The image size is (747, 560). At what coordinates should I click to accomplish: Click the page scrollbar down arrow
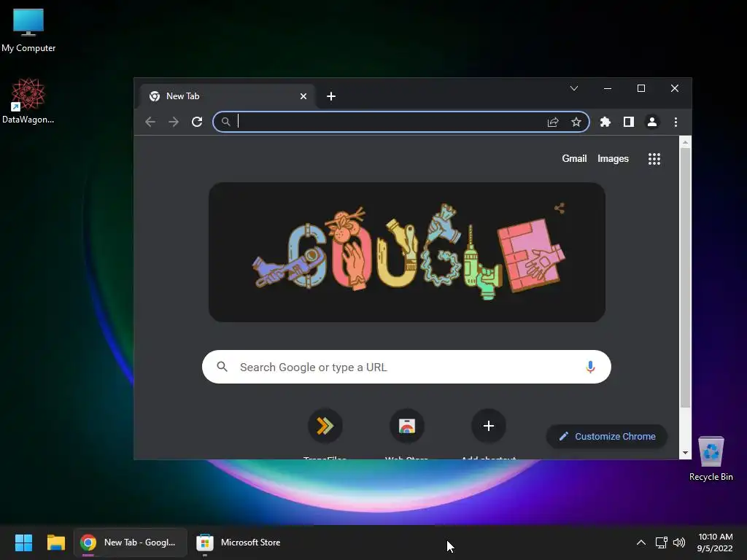[x=685, y=453]
